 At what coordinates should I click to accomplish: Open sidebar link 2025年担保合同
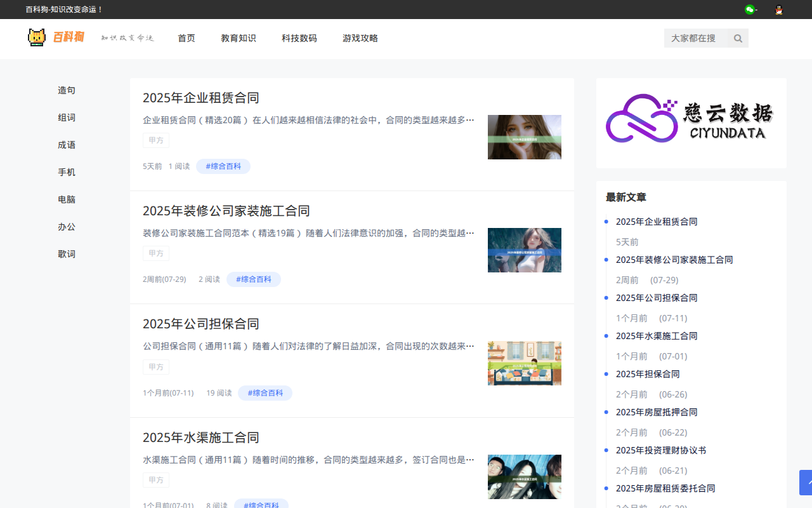point(648,374)
